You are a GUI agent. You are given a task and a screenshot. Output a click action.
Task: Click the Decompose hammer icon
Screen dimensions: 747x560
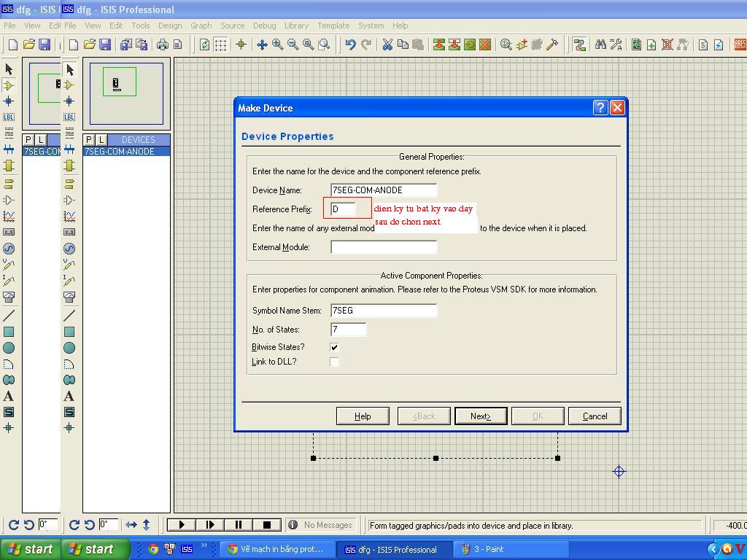coord(552,44)
